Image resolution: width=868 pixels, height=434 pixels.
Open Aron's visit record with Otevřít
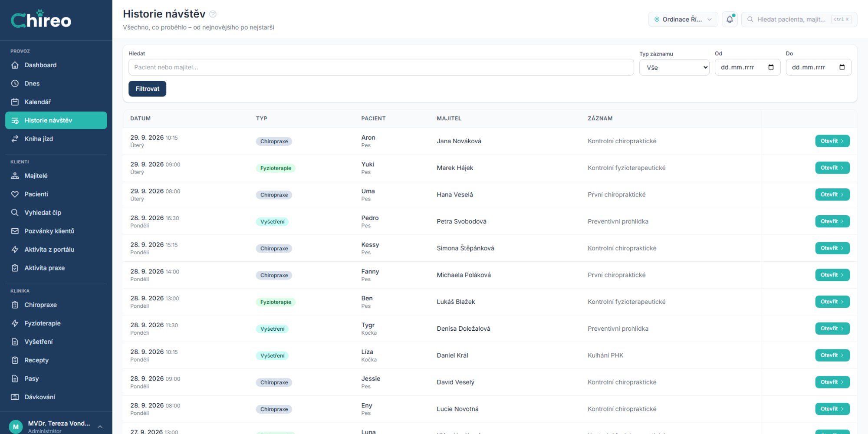[x=832, y=141]
